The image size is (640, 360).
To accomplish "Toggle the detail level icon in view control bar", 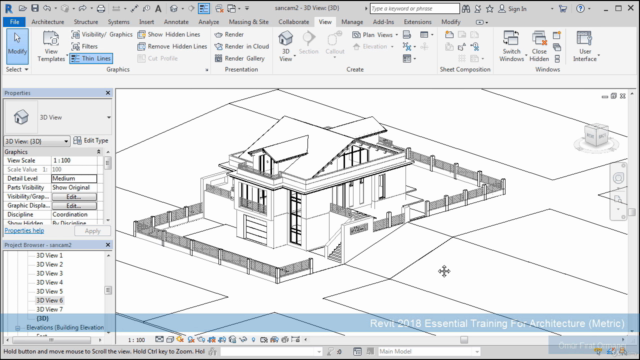I will [x=159, y=340].
